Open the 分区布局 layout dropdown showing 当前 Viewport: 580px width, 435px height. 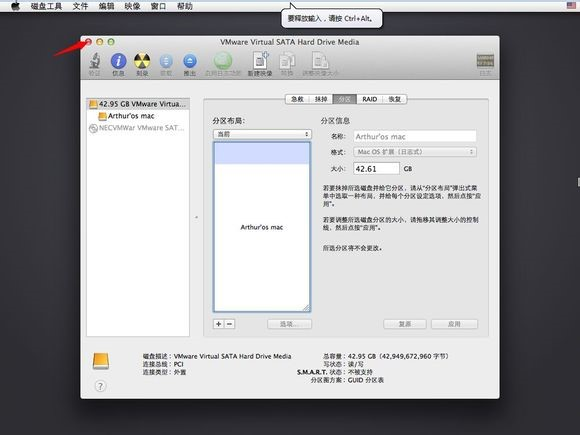tap(262, 134)
